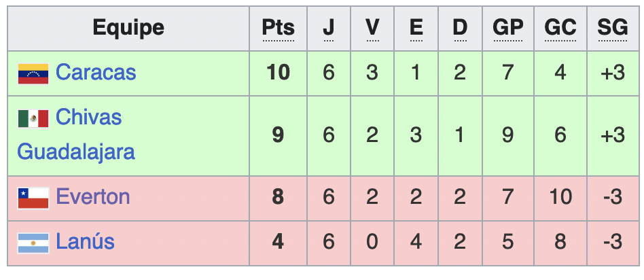Click Lanús goal difference -3 cell
The image size is (644, 280).
coord(613,243)
